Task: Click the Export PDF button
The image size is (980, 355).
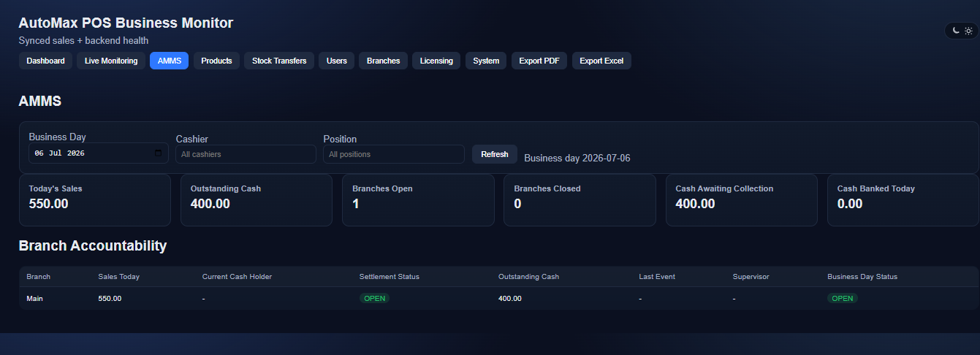Action: (539, 61)
